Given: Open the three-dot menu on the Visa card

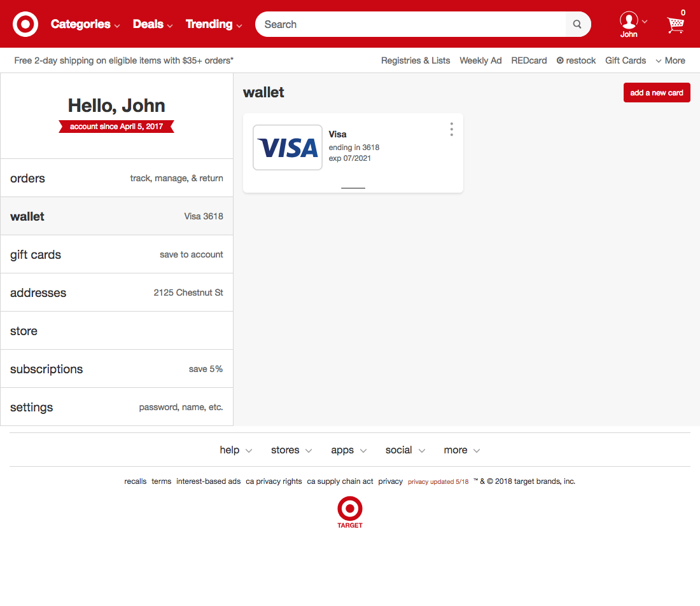Looking at the screenshot, I should 451,129.
